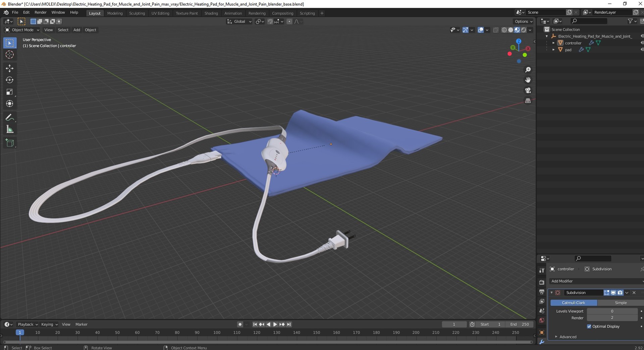The width and height of the screenshot is (644, 350).
Task: Toggle camera view in viewport
Action: (528, 90)
